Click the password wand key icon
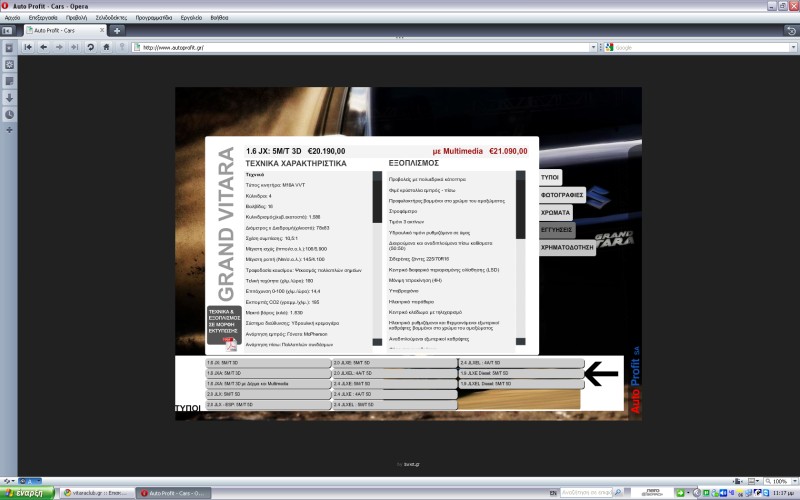The width and height of the screenshot is (800, 500). [x=121, y=47]
